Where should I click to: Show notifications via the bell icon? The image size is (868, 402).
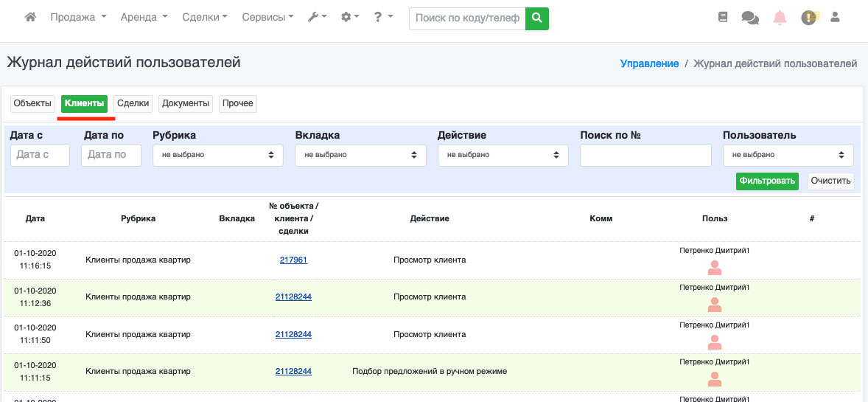(x=780, y=18)
